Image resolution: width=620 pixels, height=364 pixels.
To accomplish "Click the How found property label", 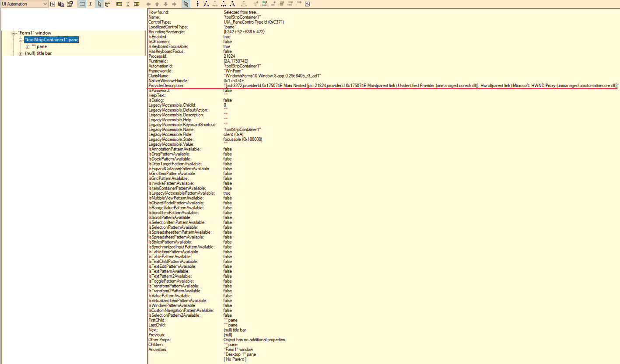I will (x=159, y=12).
